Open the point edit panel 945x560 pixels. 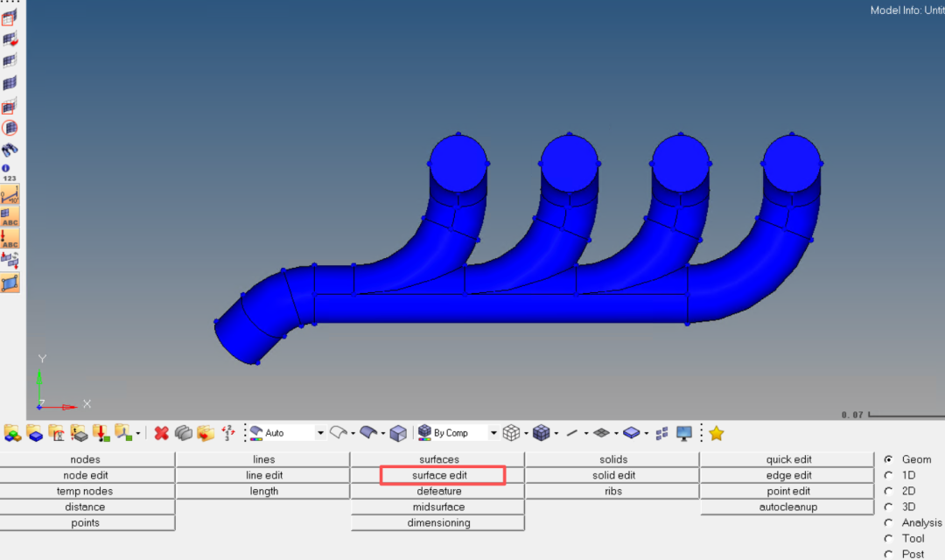click(787, 491)
